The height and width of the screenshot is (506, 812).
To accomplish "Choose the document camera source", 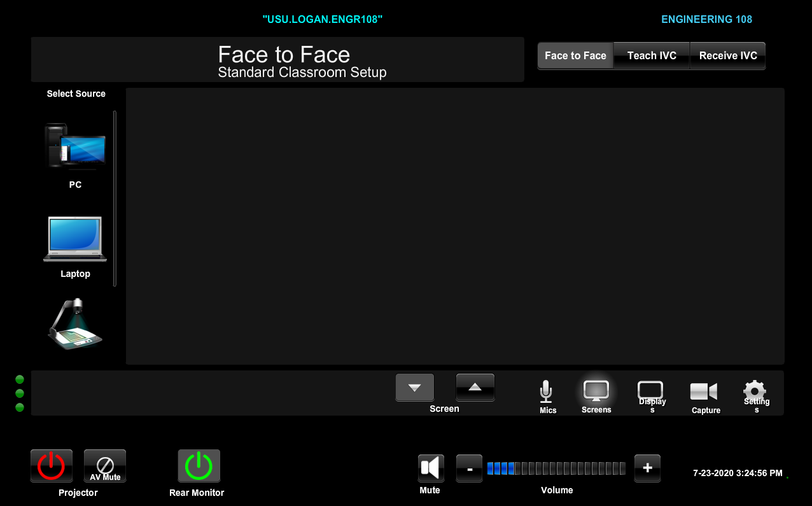I will click(x=75, y=325).
